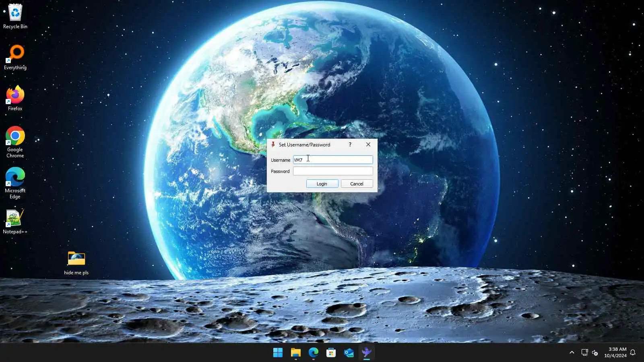The width and height of the screenshot is (644, 362).
Task: Open the network status tray icon
Action: 584,352
